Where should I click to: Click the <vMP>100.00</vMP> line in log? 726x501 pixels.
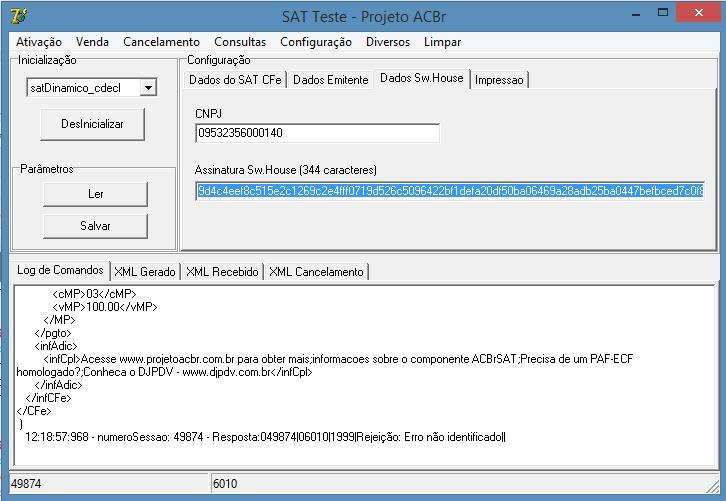(x=105, y=307)
